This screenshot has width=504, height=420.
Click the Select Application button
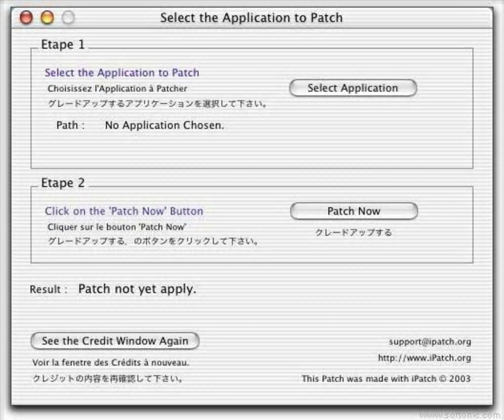[x=353, y=88]
